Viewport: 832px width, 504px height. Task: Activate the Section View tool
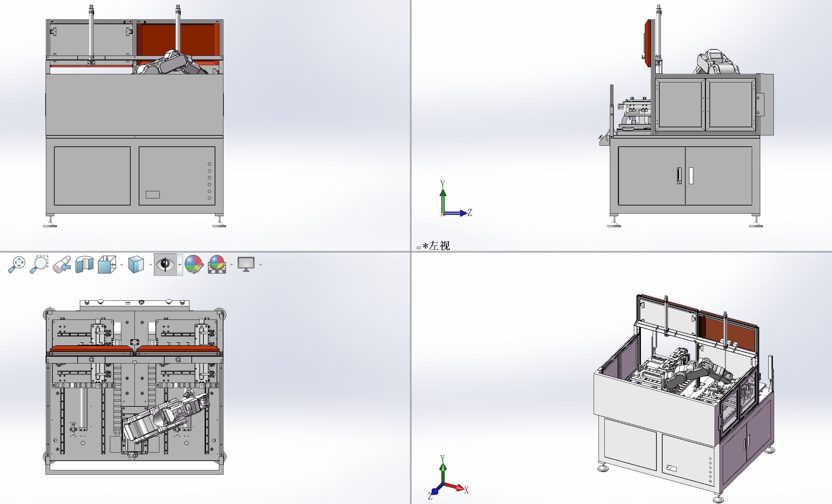(x=84, y=265)
